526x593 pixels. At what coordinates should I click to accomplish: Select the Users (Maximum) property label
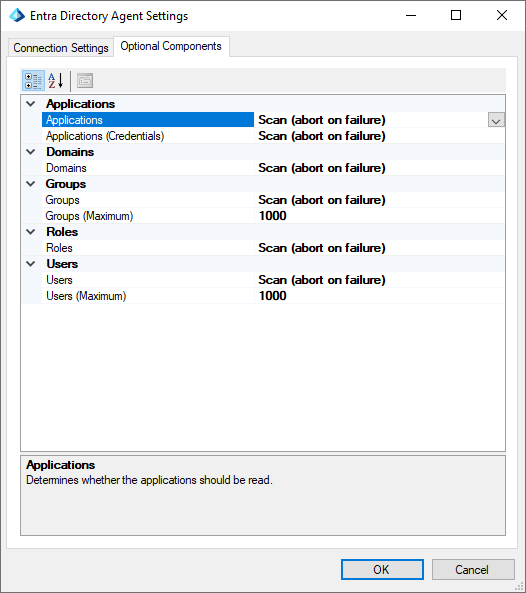pos(86,296)
